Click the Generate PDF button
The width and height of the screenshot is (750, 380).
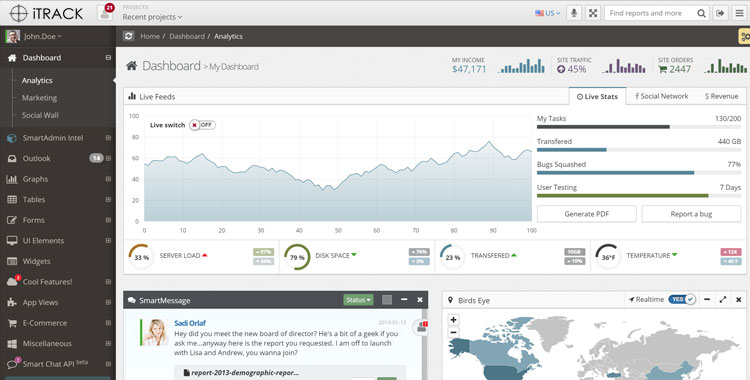[586, 214]
